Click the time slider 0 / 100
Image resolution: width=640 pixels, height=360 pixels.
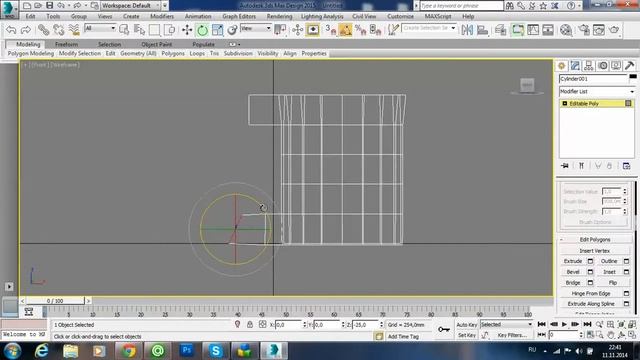[x=55, y=301]
